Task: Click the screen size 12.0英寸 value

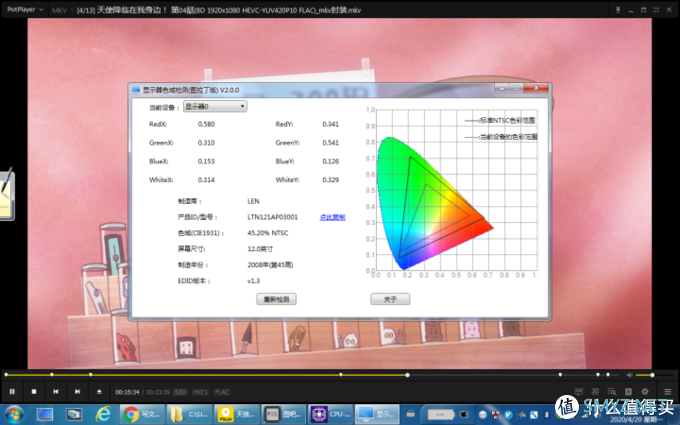Action: point(260,249)
